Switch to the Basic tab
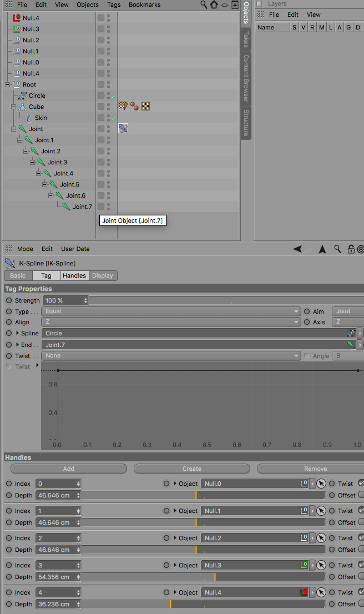364x614 pixels. 18,276
